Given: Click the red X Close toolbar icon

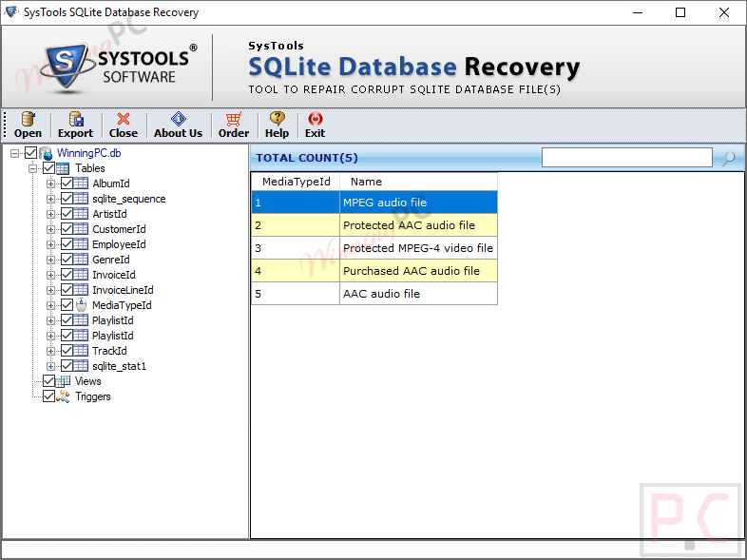Looking at the screenshot, I should (x=123, y=120).
